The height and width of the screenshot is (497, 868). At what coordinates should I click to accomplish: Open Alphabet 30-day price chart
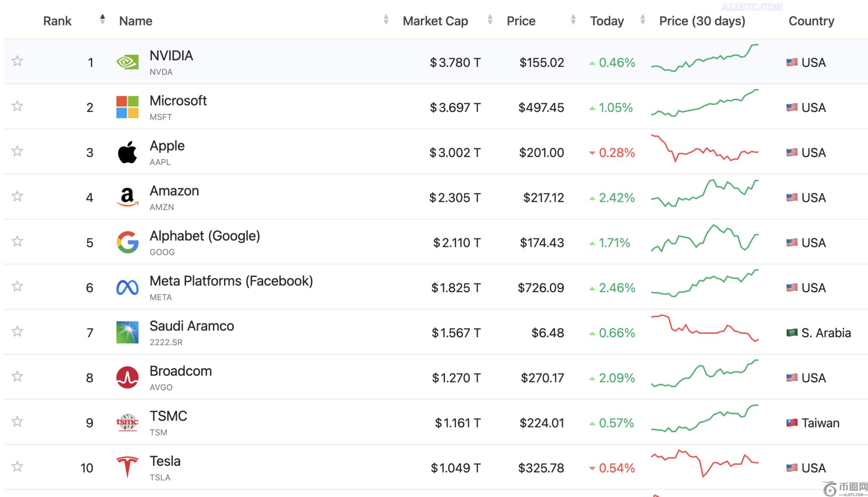coord(705,238)
